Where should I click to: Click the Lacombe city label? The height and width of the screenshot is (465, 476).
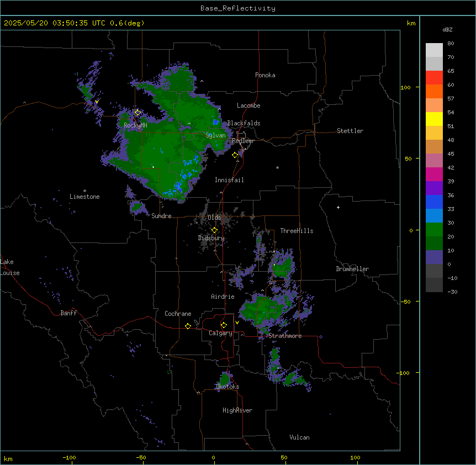(248, 105)
